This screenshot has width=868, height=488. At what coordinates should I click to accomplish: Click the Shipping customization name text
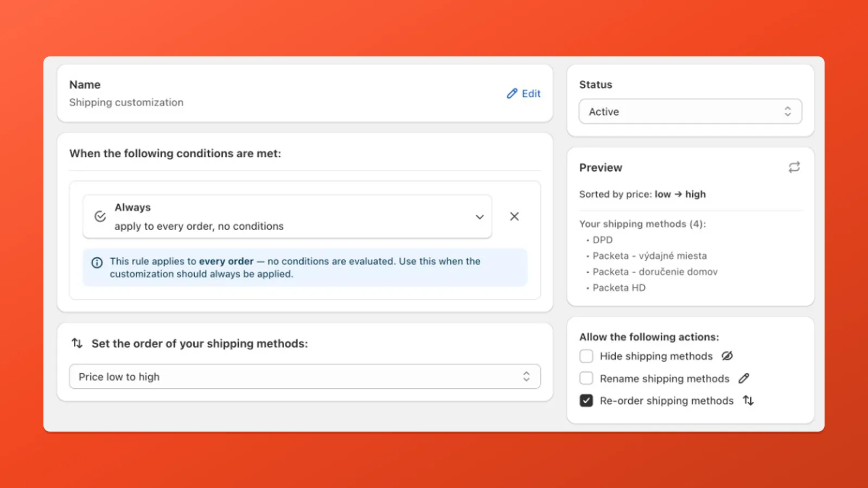pos(126,102)
